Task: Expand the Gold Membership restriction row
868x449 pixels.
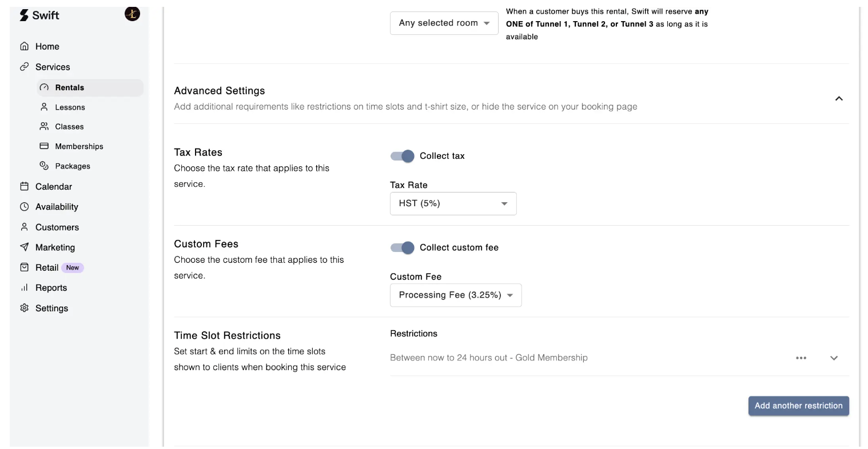Action: (x=834, y=358)
